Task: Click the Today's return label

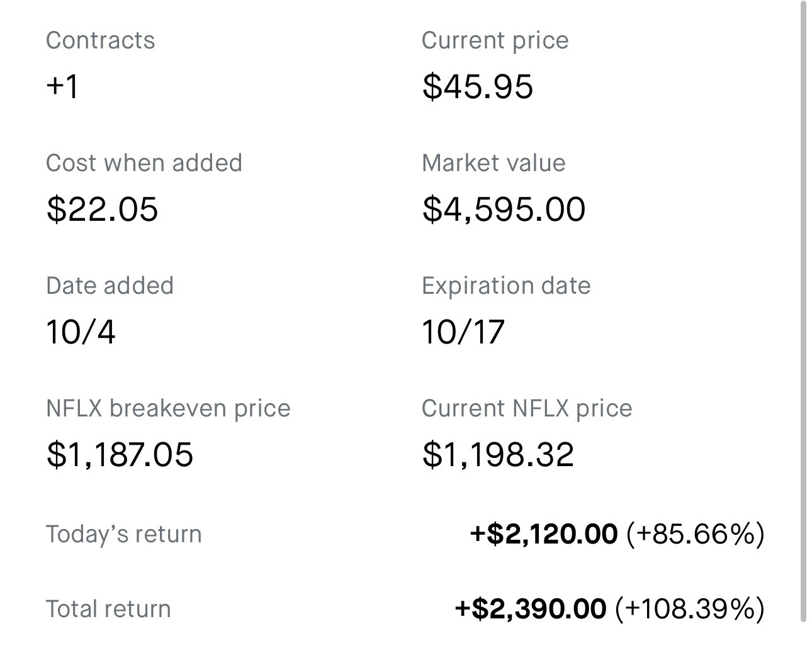Action: (124, 534)
